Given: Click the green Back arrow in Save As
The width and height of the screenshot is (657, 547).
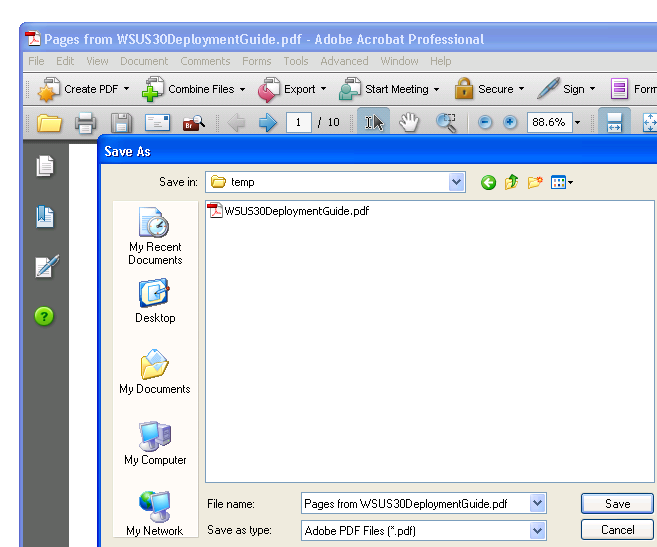Looking at the screenshot, I should tap(488, 182).
